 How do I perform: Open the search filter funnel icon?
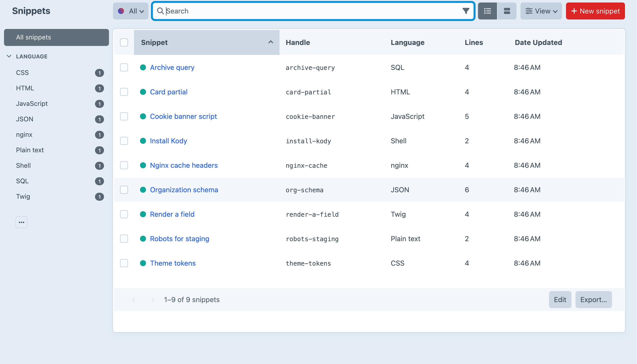coord(465,11)
